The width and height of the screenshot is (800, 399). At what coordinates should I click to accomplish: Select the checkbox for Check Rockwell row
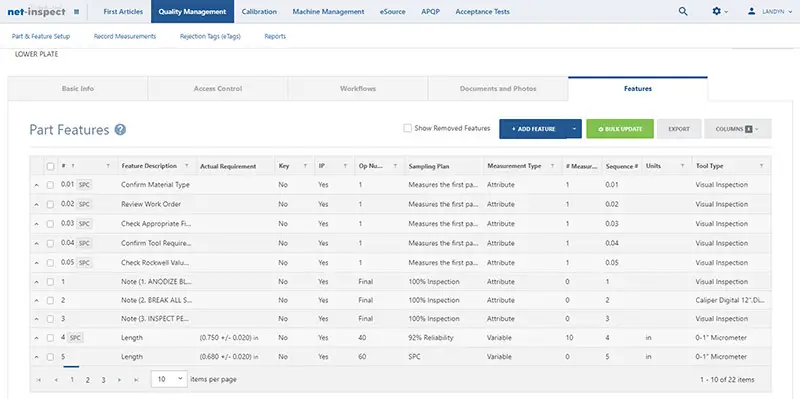pos(50,263)
